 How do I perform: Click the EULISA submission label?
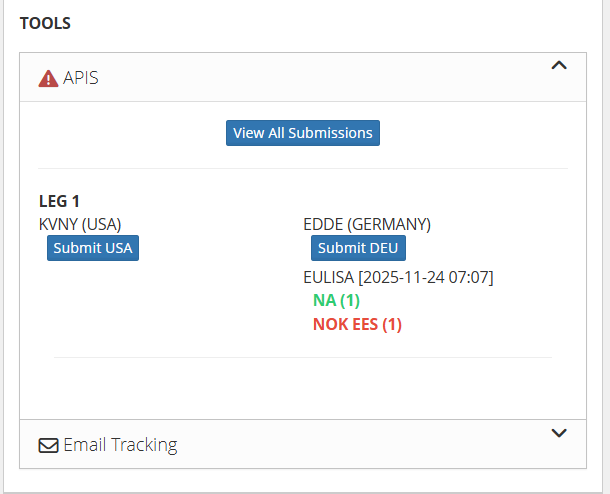pyautogui.click(x=329, y=277)
